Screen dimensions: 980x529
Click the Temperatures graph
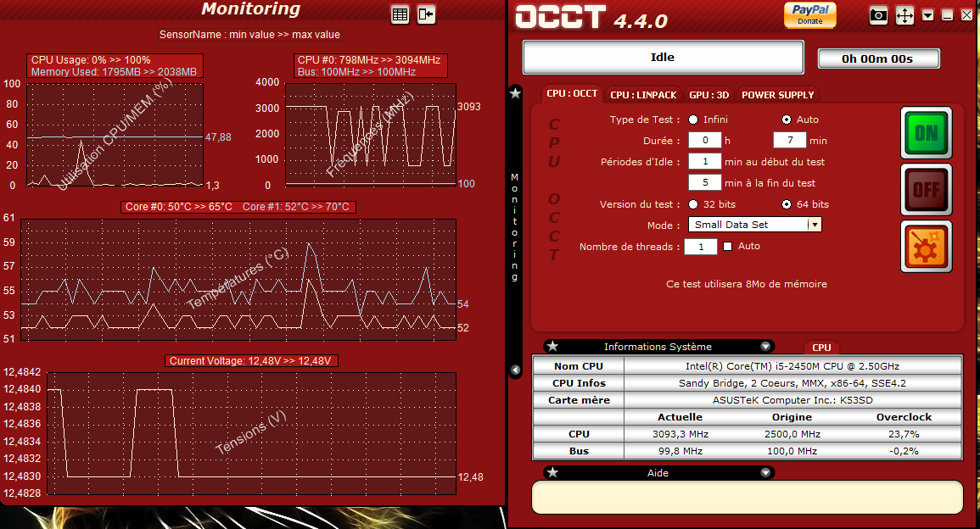[238, 279]
